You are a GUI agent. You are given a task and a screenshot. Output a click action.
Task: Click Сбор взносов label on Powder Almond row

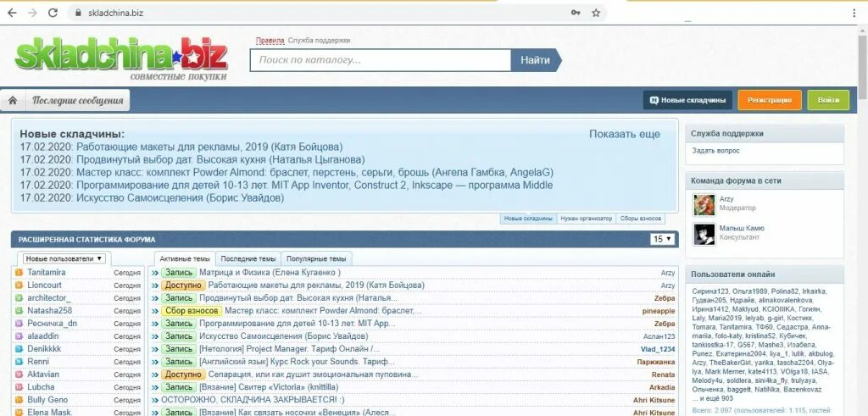coord(192,311)
